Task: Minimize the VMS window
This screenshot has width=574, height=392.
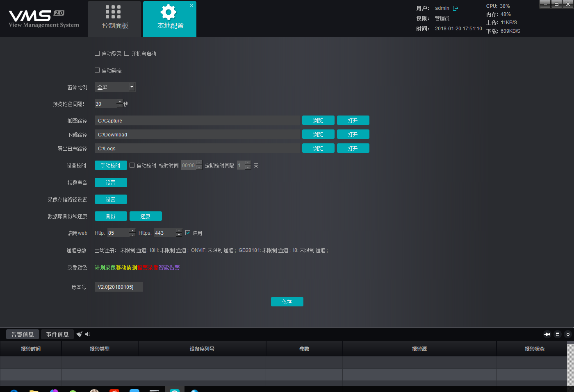Action: 545,4
